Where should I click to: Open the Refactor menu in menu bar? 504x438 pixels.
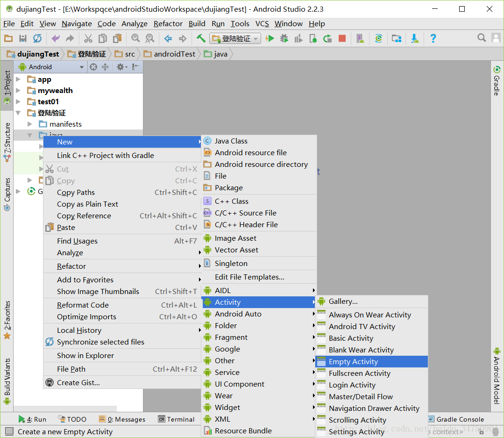coord(168,23)
